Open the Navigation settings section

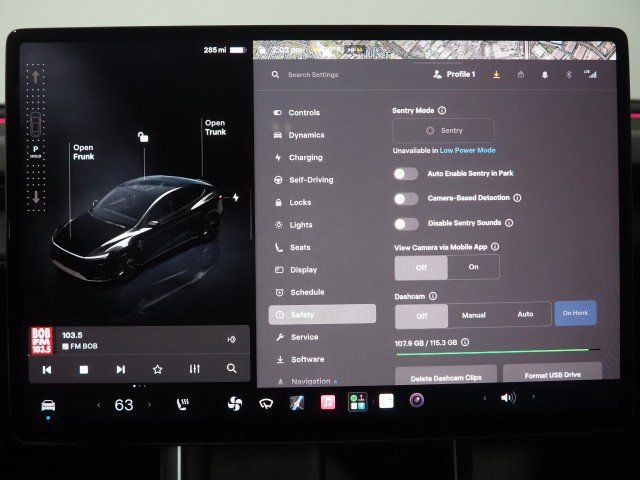click(306, 382)
